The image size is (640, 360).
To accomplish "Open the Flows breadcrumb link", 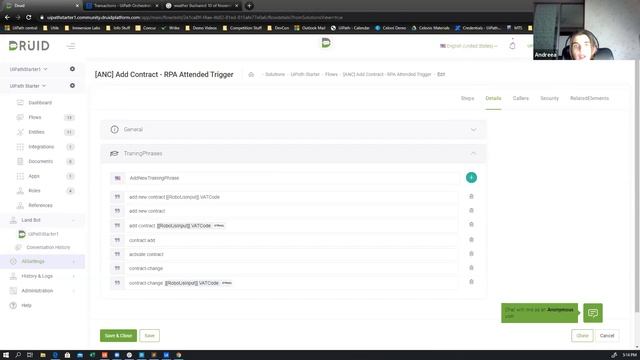I will (331, 74).
